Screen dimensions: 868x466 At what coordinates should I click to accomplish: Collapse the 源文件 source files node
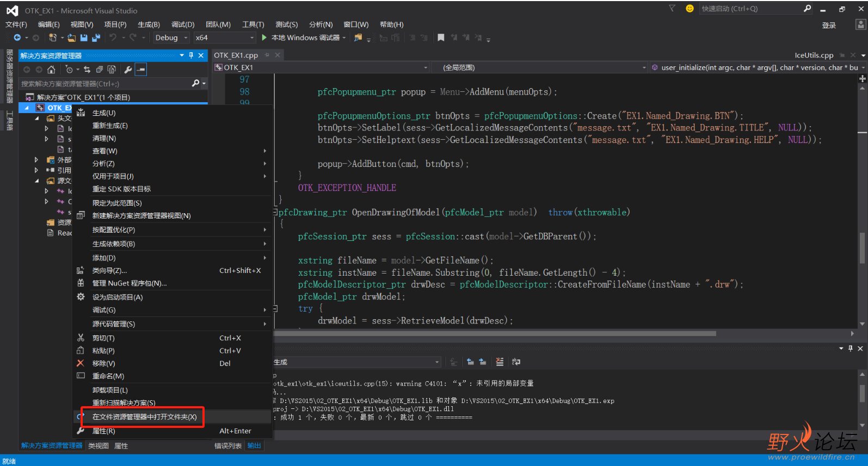36,181
